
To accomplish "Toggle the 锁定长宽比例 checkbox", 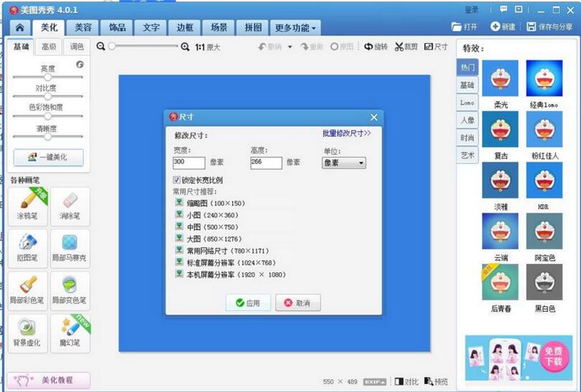I will 176,180.
